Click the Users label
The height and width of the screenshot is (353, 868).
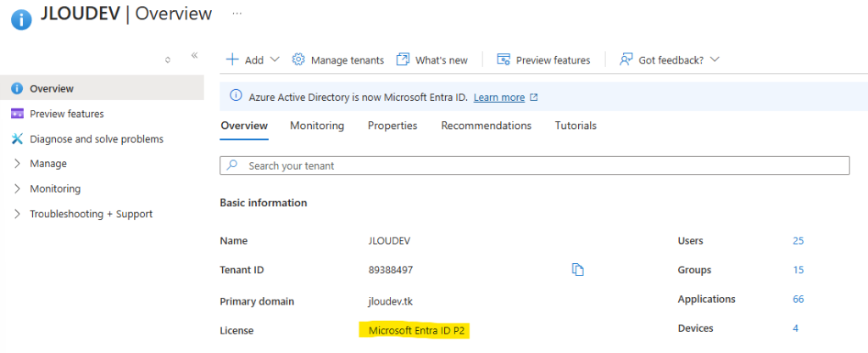point(690,241)
